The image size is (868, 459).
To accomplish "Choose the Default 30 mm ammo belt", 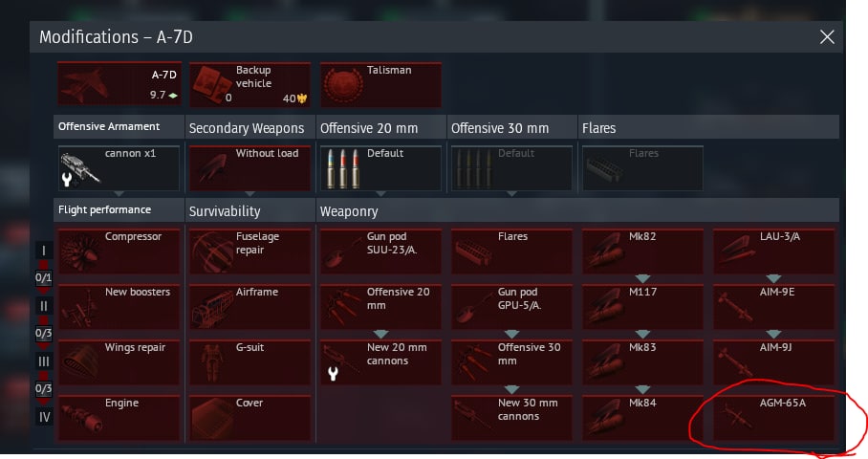I will (511, 168).
